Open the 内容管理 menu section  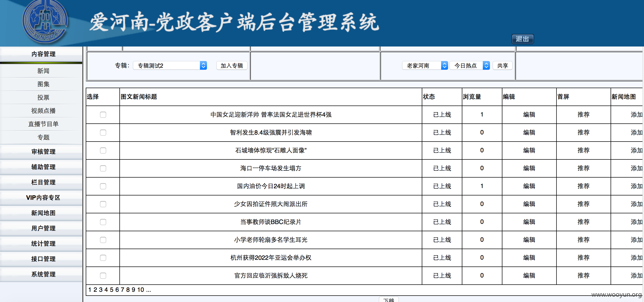click(x=41, y=54)
